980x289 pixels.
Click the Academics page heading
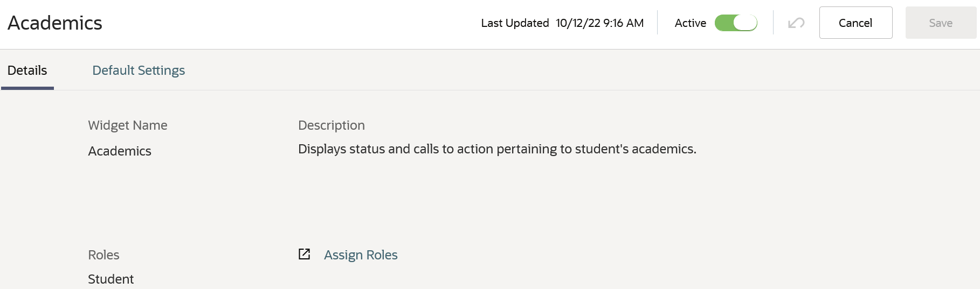(55, 23)
